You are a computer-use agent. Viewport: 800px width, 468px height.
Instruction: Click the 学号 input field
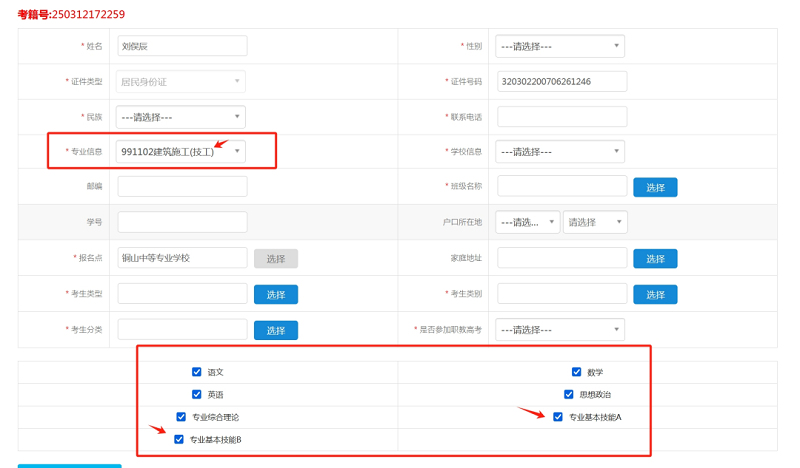click(x=182, y=222)
